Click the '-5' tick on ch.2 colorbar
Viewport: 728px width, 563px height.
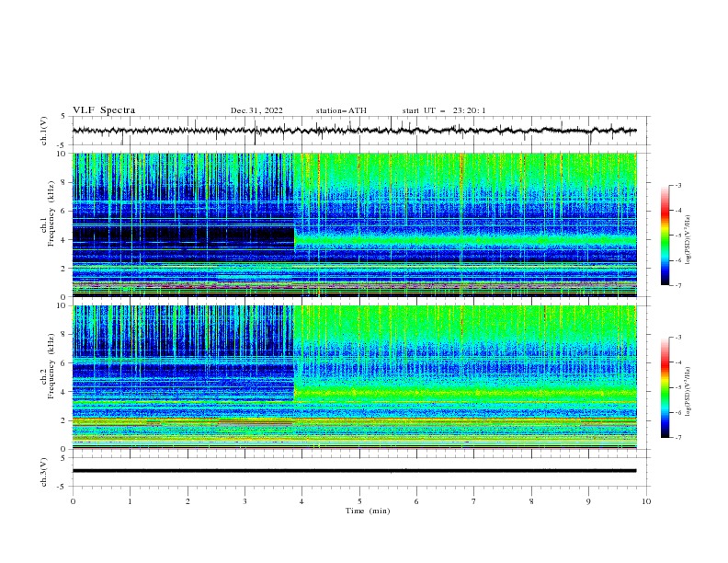[677, 387]
